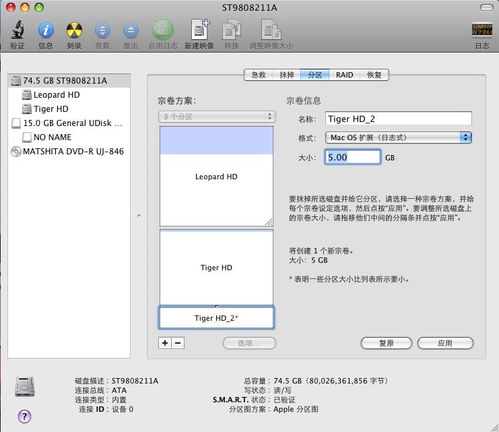Select the Leopard HD partition block
Image resolution: width=499 pixels, height=432 pixels.
click(x=216, y=177)
